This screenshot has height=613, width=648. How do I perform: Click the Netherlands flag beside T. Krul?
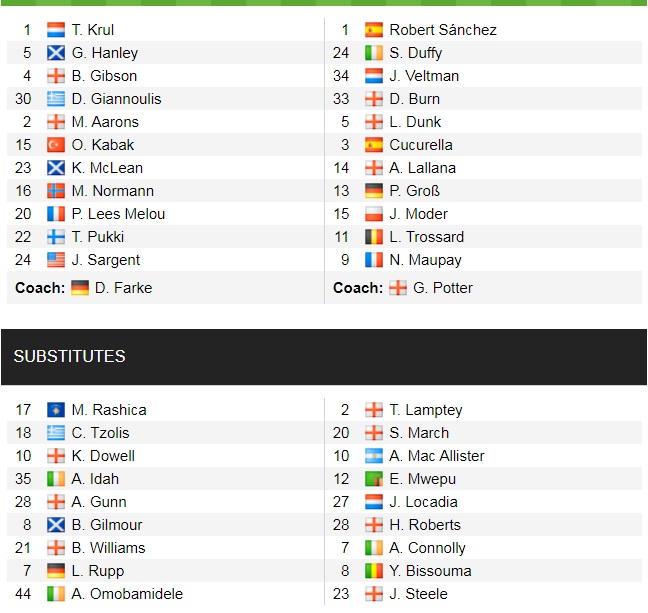point(56,30)
